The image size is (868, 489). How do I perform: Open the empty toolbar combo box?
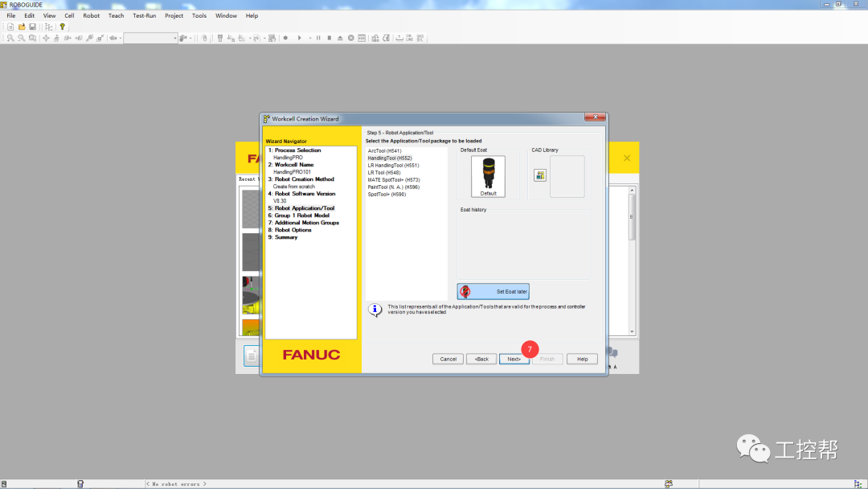[x=150, y=39]
